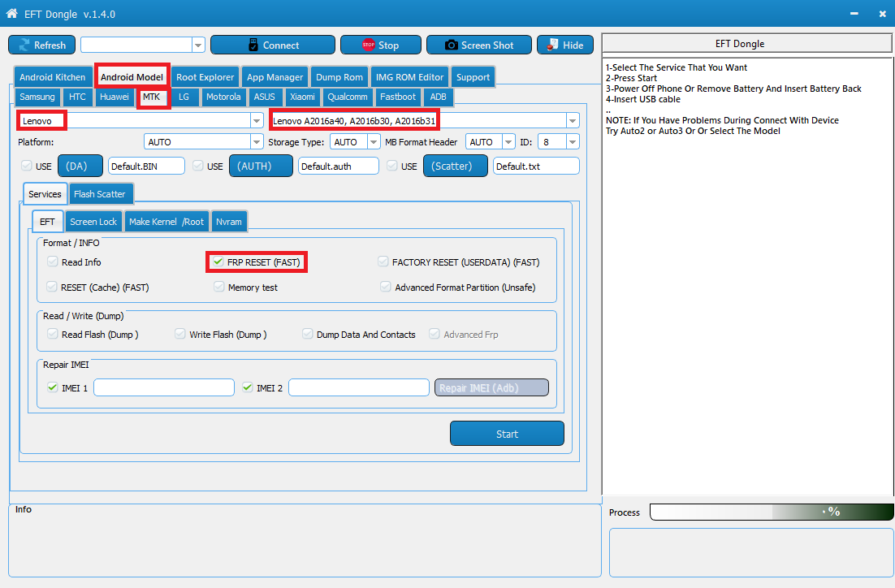Click the Connect button with USB icon
Viewport: 895px width, 588px height.
coord(273,45)
